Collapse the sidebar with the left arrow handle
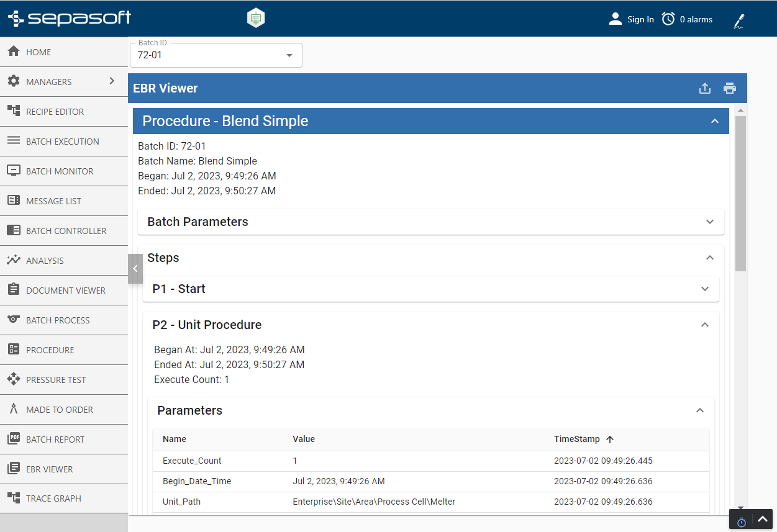Image resolution: width=777 pixels, height=532 pixels. (135, 269)
